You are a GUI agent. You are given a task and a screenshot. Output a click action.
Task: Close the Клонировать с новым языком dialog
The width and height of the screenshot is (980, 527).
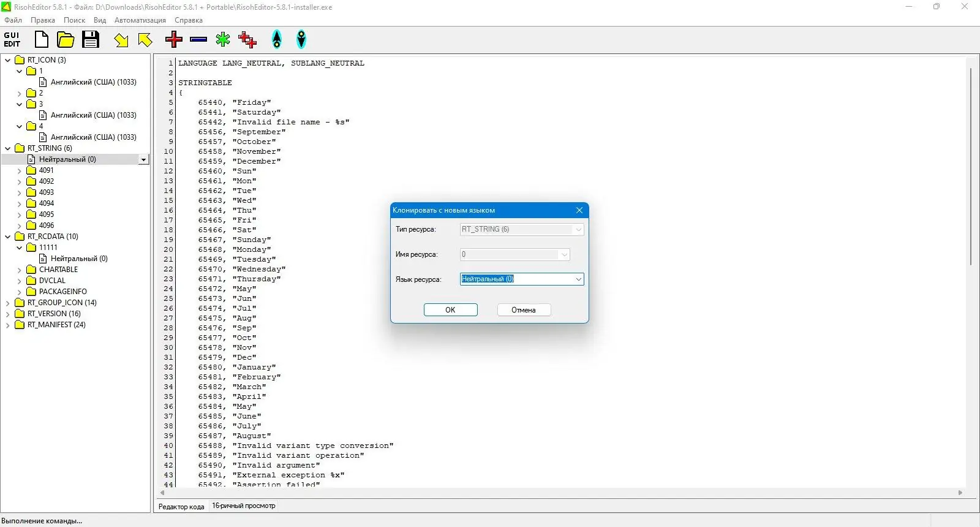pyautogui.click(x=579, y=210)
